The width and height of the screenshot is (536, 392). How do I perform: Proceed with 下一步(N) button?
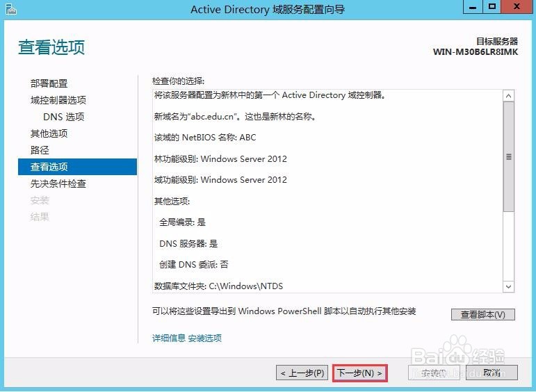[x=359, y=373]
